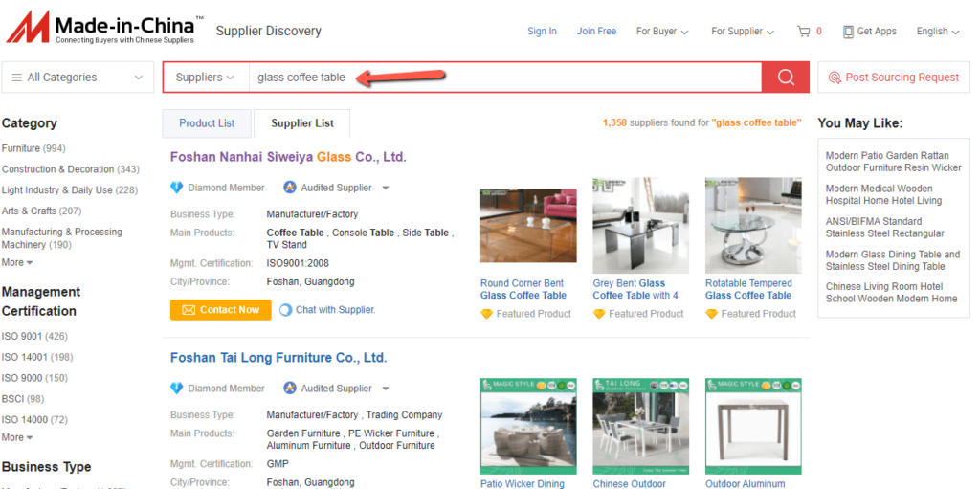This screenshot has width=980, height=489.
Task: Open Modern Glass Dining Table suggestion
Action: (x=893, y=260)
